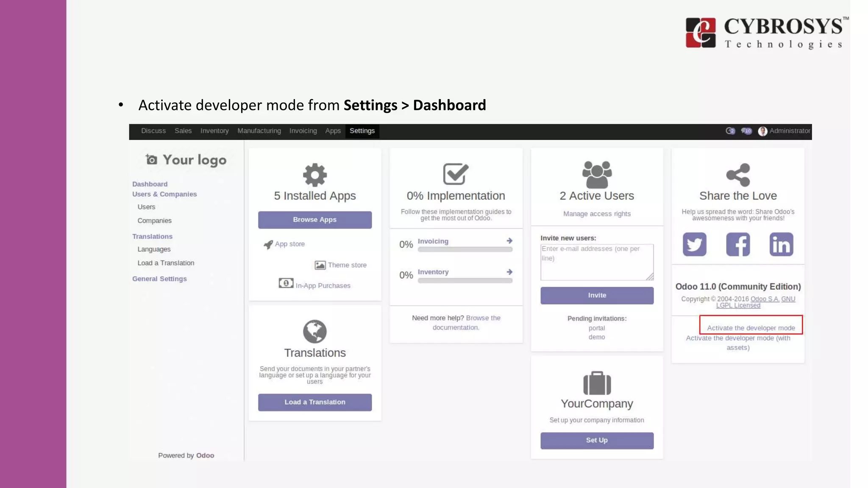Click the Translations globe icon
The width and height of the screenshot is (868, 488).
click(315, 331)
